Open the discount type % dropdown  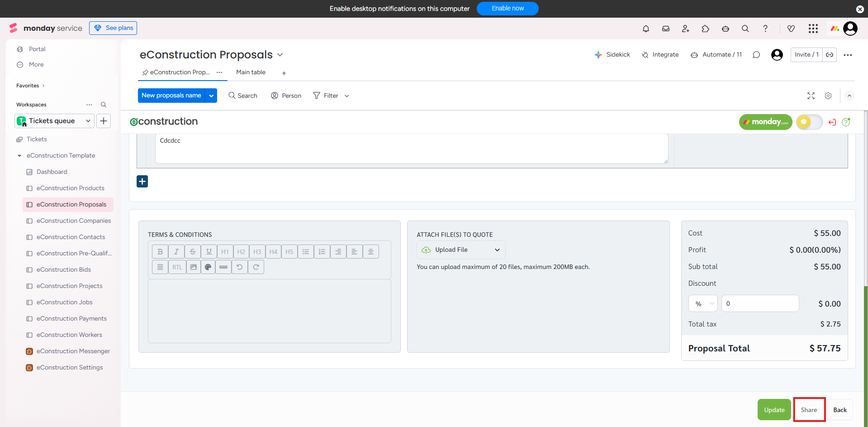coord(703,304)
